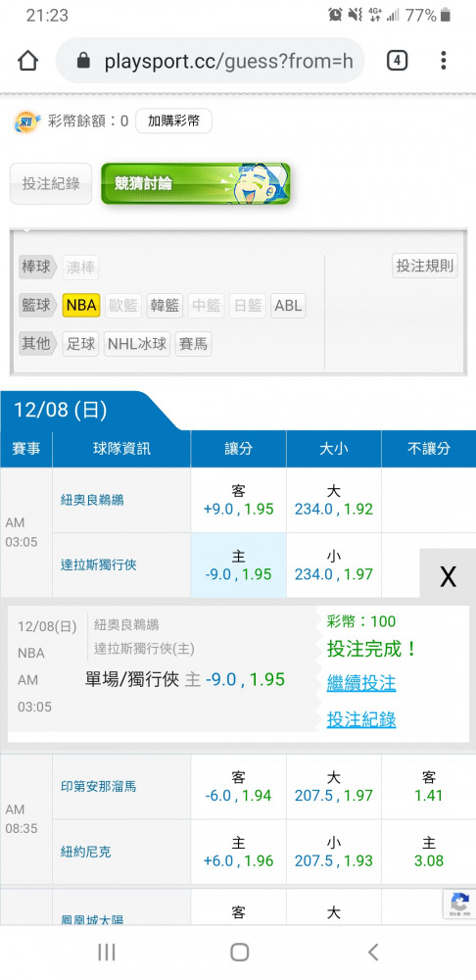This screenshot has width=476, height=980.
Task: Open 投注紀錄 link in confirmation panel
Action: click(x=361, y=719)
